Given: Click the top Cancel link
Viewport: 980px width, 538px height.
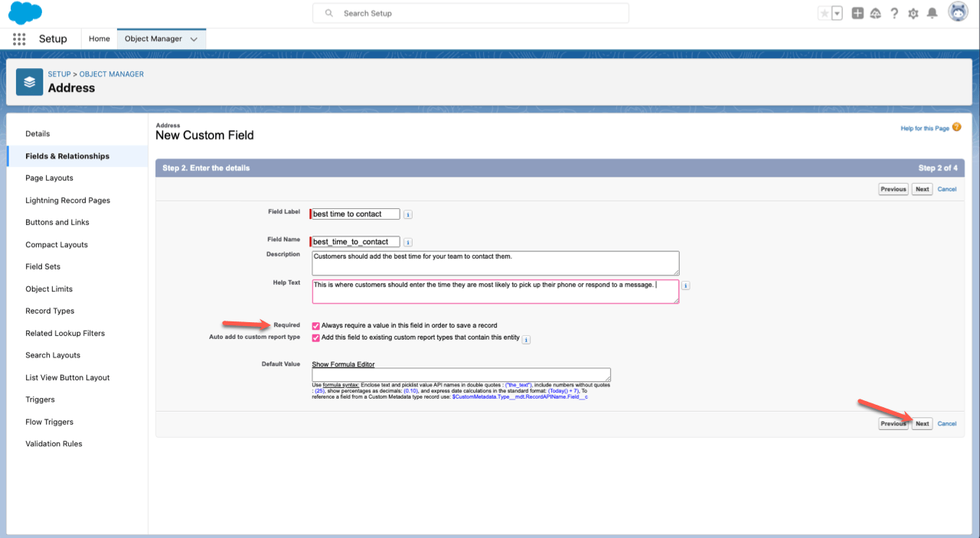Looking at the screenshot, I should click(x=947, y=189).
